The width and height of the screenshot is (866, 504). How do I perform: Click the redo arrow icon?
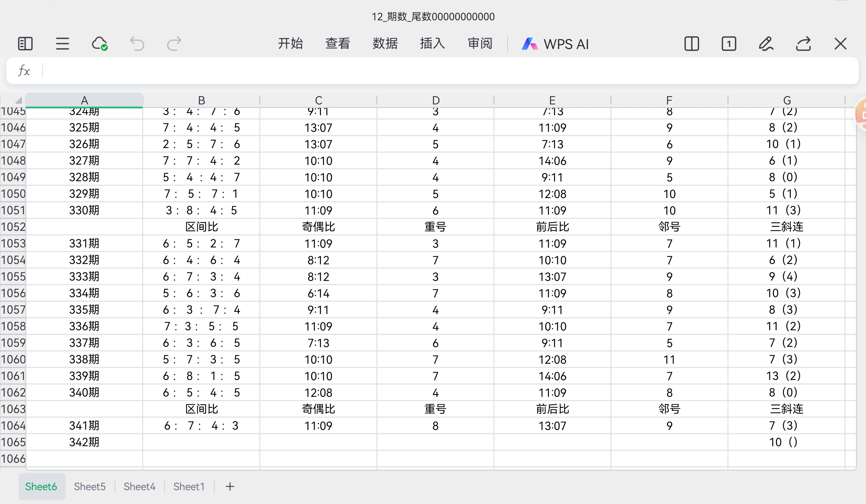(174, 44)
